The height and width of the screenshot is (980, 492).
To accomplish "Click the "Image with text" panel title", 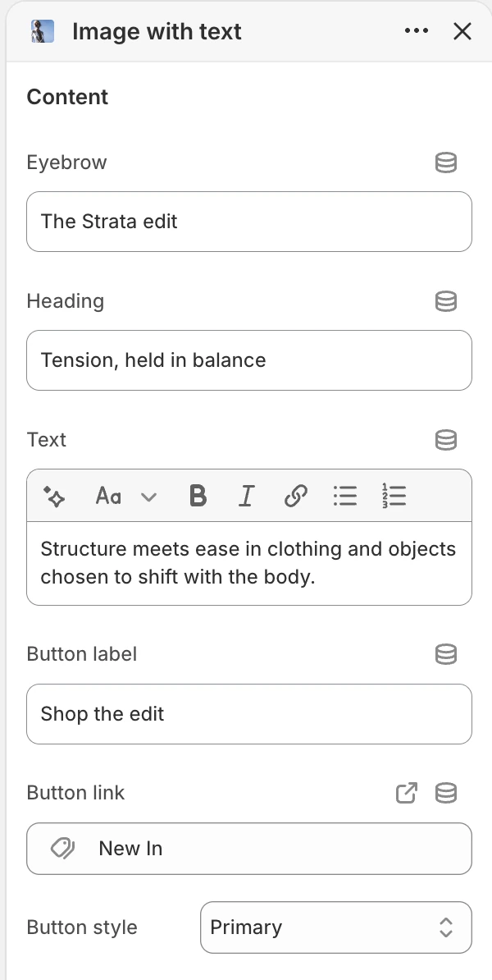I will pos(157,31).
